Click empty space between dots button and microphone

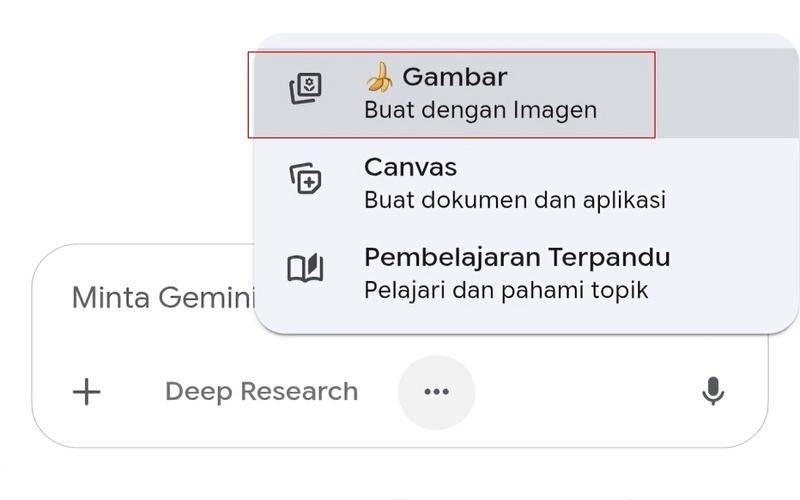point(587,392)
